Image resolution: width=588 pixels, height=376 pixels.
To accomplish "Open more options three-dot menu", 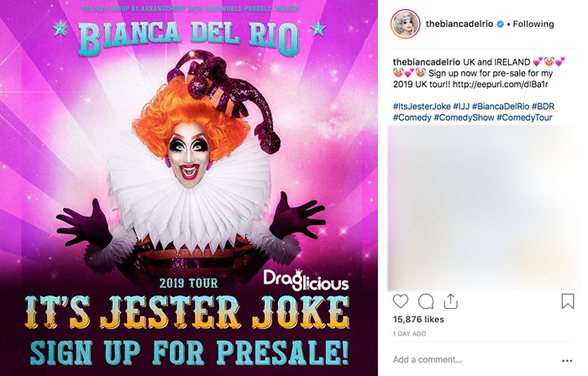I will point(567,361).
